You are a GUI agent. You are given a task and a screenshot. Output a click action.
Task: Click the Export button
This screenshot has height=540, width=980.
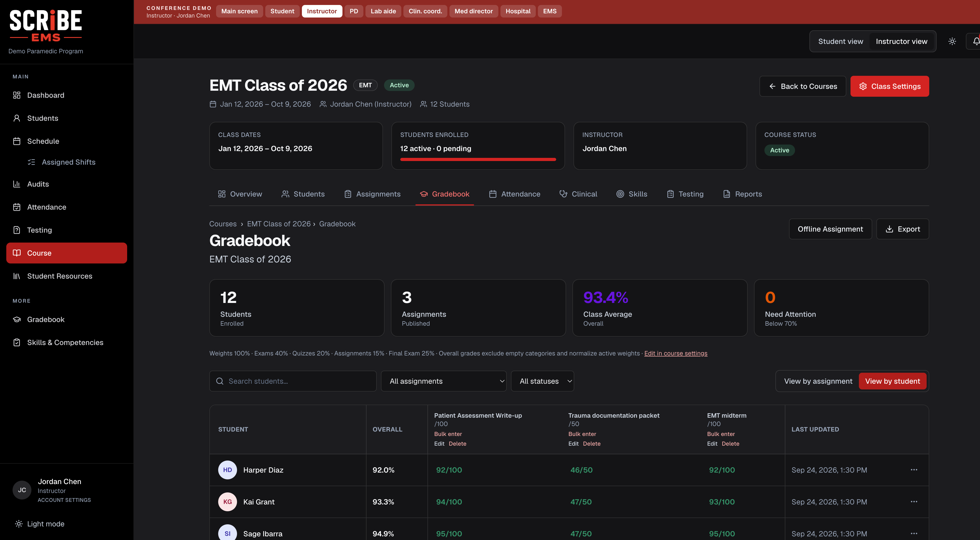[x=902, y=229]
